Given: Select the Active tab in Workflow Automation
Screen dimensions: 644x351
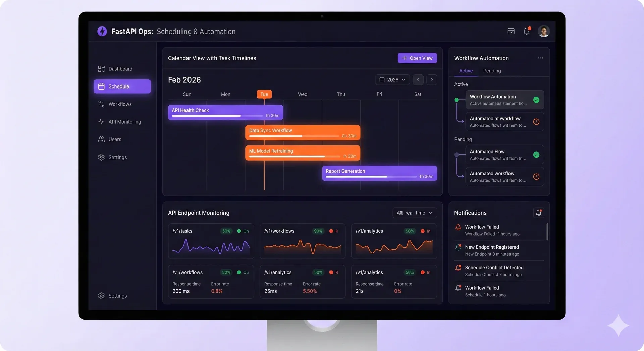Looking at the screenshot, I should [466, 71].
